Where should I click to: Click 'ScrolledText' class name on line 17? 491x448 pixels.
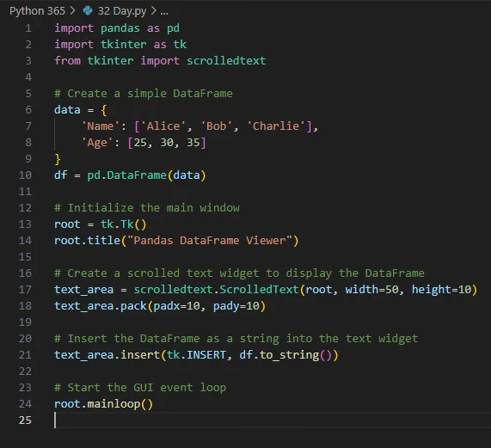[x=260, y=289]
